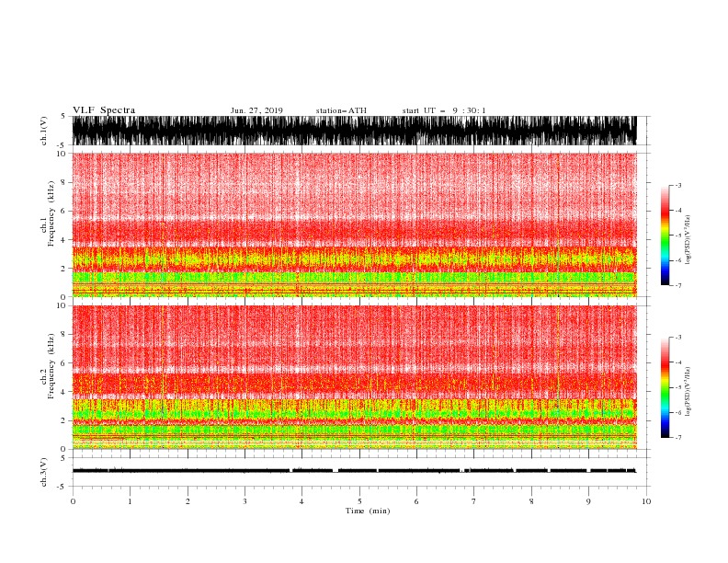
Task: Click the 'VLF Spectra' title text
Action: (x=104, y=110)
